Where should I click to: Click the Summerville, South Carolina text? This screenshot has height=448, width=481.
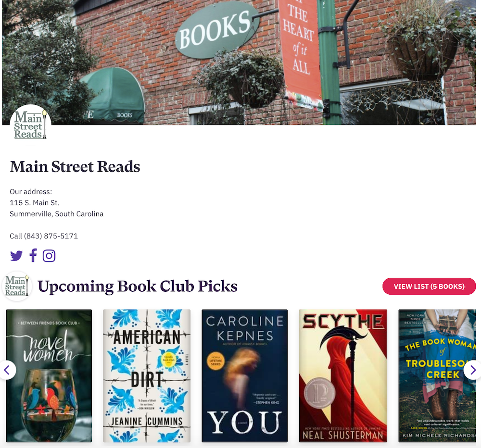(56, 214)
